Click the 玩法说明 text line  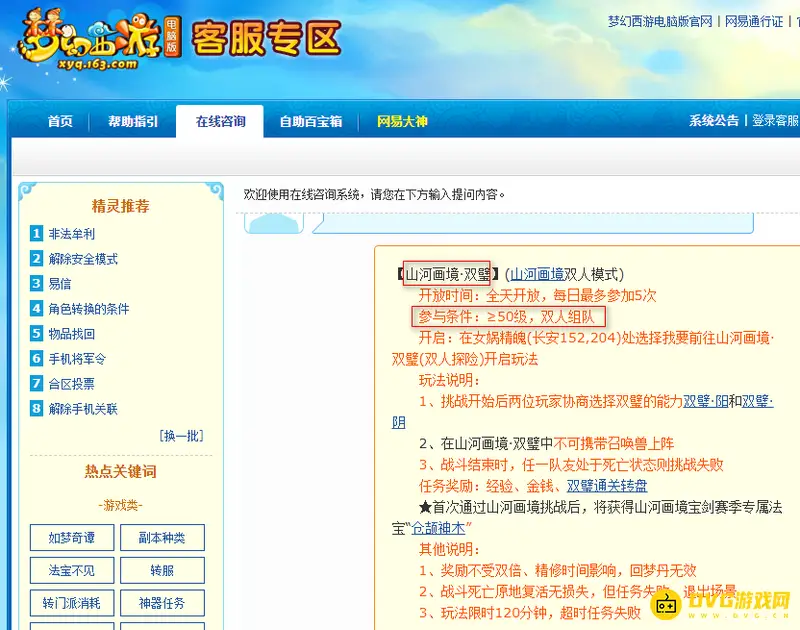449,380
